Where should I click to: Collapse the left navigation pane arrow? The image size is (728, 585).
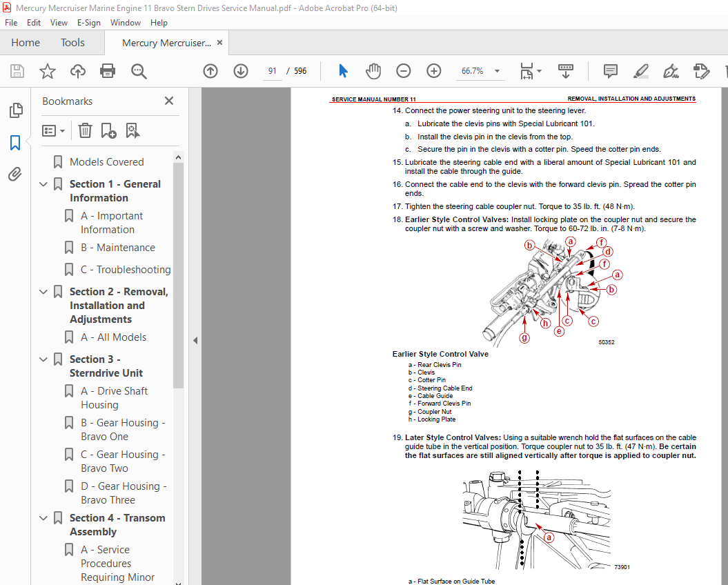195,340
